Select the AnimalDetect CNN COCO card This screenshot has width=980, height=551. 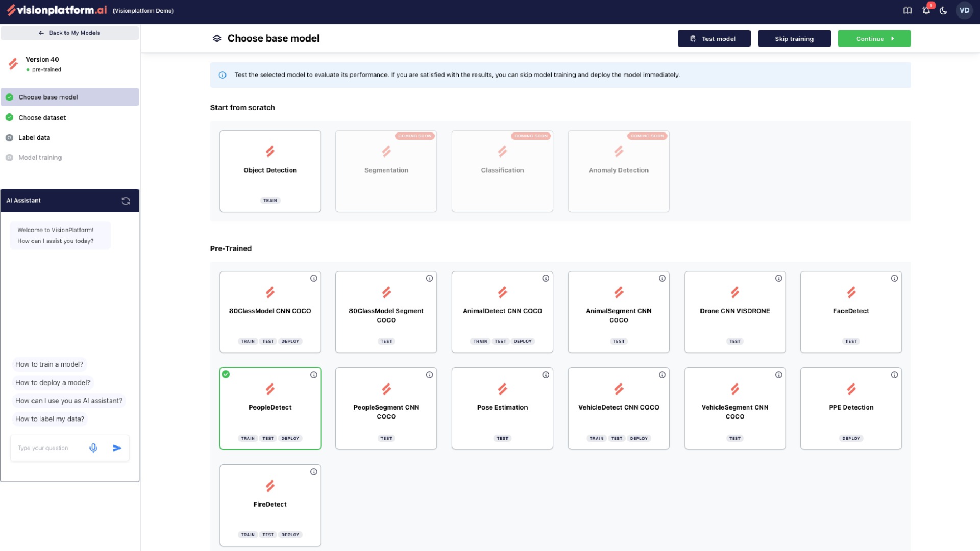(502, 312)
